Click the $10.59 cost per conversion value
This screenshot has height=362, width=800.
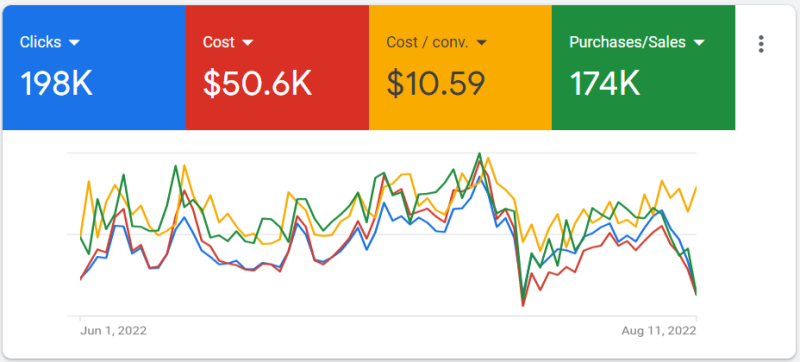pyautogui.click(x=435, y=83)
